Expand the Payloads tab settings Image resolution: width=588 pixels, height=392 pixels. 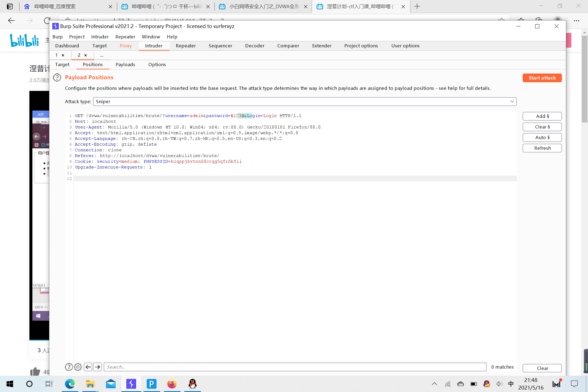tap(125, 64)
